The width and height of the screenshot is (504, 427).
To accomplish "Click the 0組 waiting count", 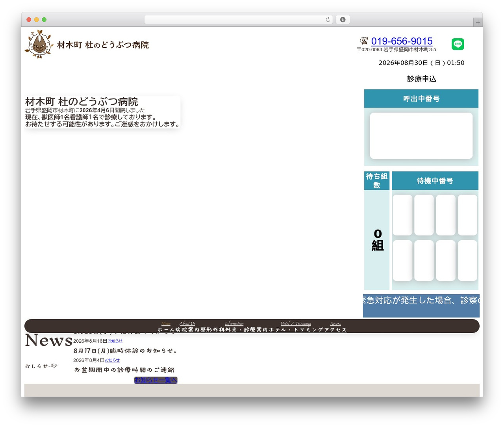I will (x=377, y=240).
